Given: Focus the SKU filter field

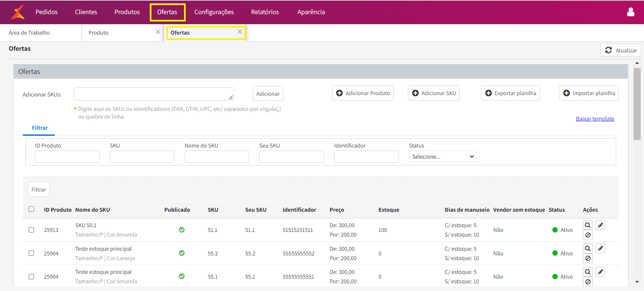Looking at the screenshot, I should 142,157.
